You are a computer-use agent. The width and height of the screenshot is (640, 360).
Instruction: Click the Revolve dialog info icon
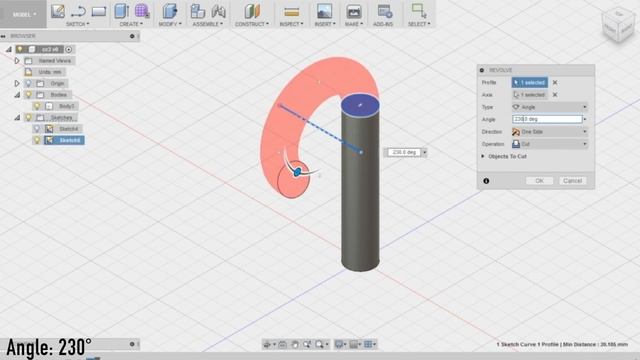pyautogui.click(x=486, y=181)
